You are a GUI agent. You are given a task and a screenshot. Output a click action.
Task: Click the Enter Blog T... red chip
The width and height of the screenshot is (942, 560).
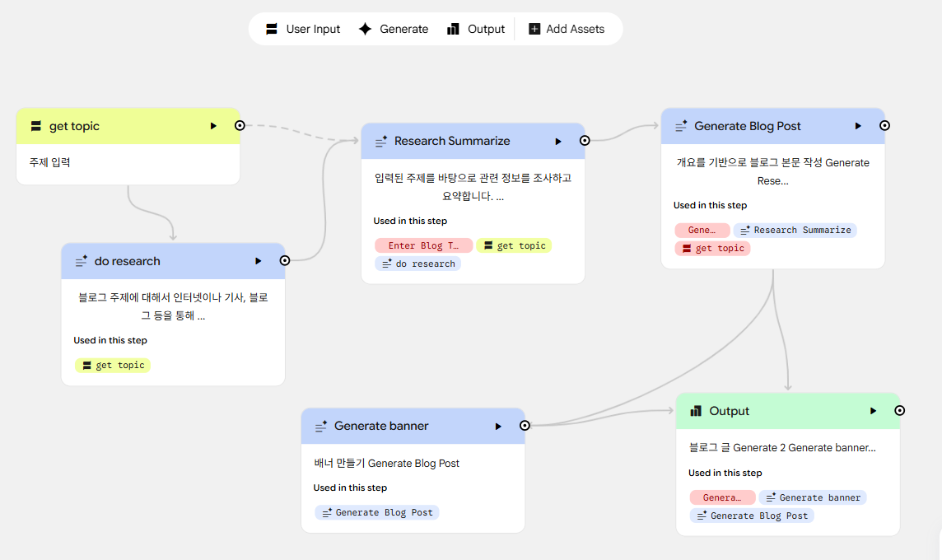point(423,245)
